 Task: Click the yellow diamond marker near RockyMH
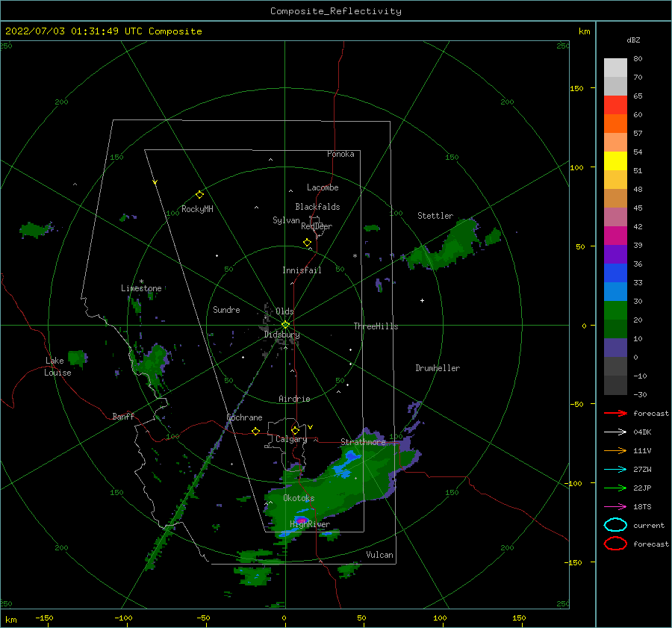click(199, 195)
